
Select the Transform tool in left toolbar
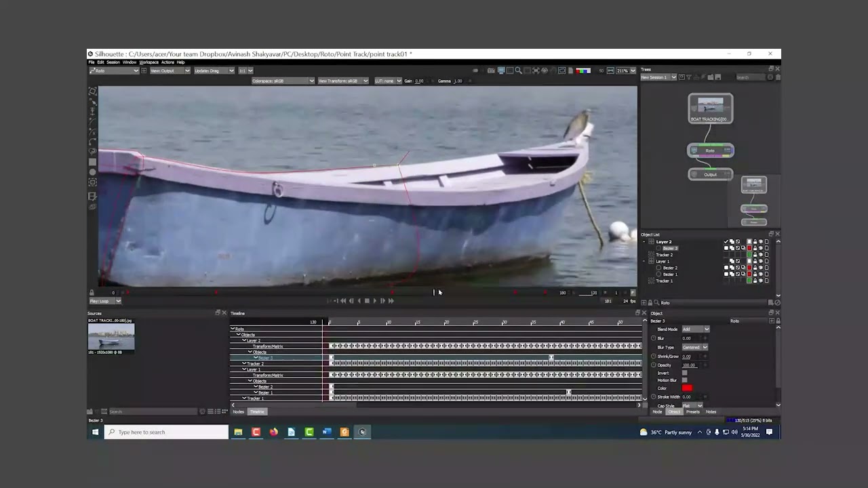pyautogui.click(x=93, y=91)
